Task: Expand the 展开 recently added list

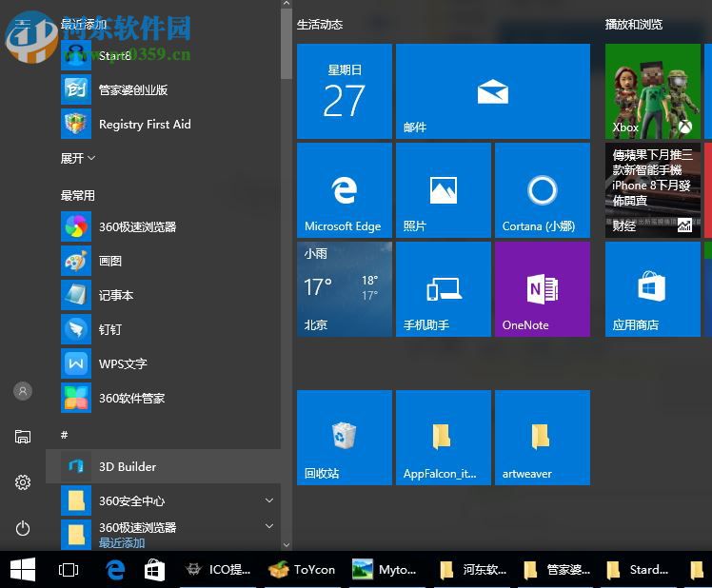Action: point(78,158)
